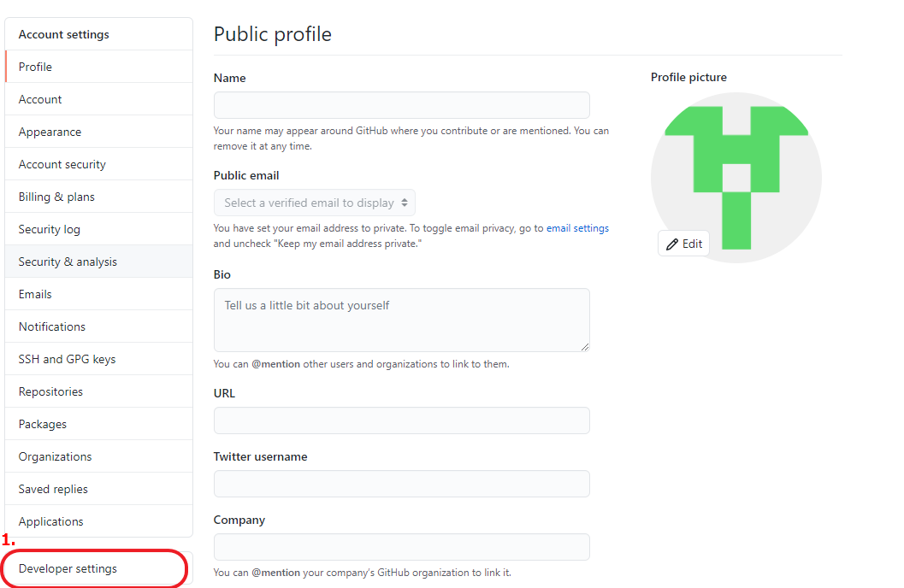Click into the Name input field
Viewport: 904px width, 588px height.
pos(402,105)
